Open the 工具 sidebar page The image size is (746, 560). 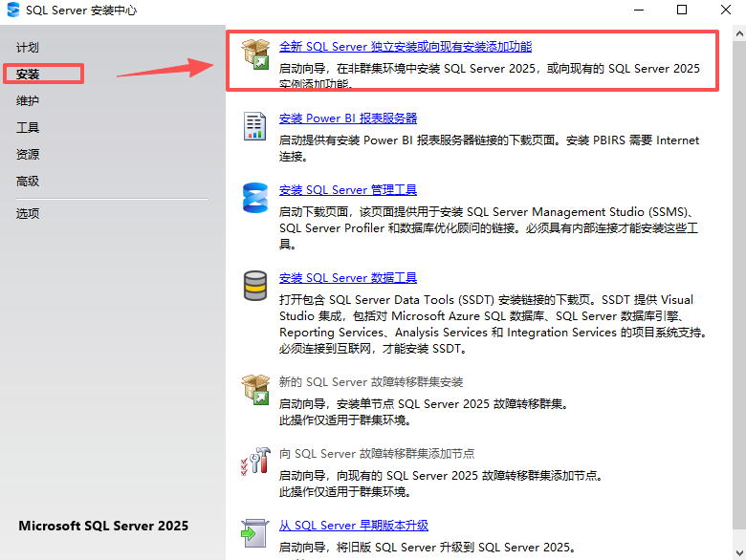pos(28,127)
